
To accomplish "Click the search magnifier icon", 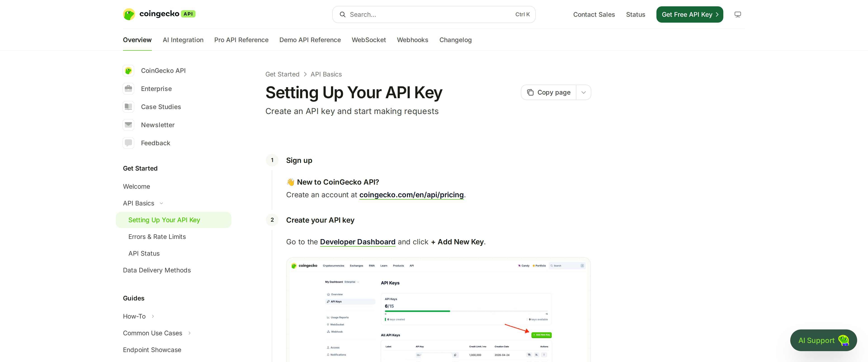I will point(342,14).
